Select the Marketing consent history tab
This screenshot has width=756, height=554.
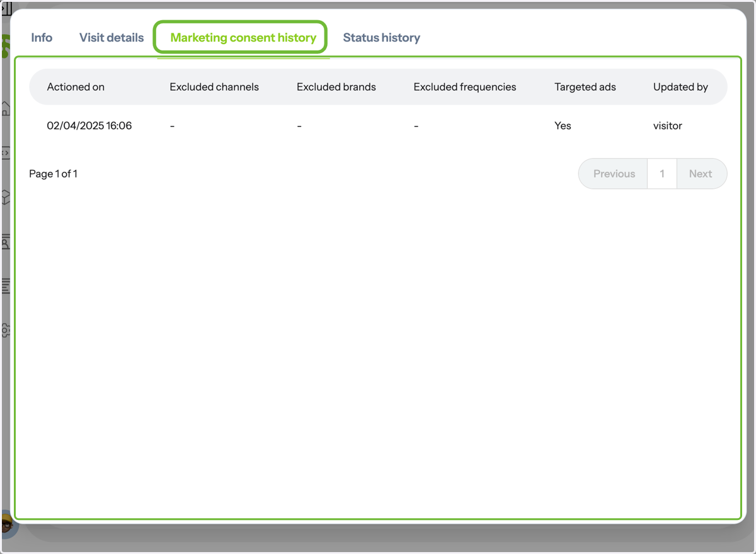click(x=243, y=38)
